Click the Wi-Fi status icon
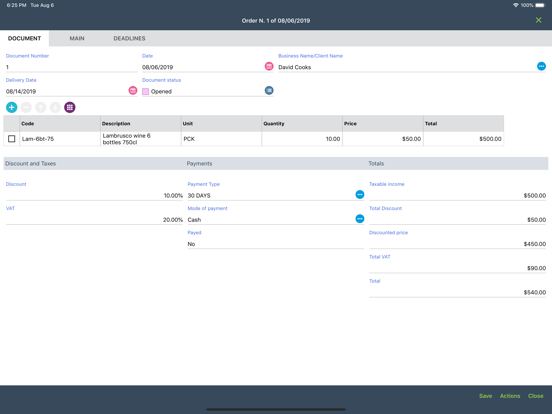The height and width of the screenshot is (414, 552). coord(516,5)
